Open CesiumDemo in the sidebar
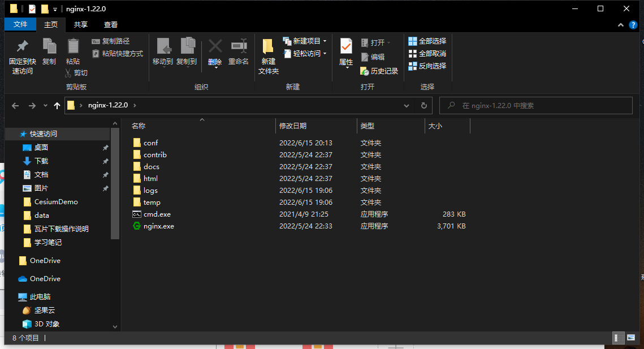The height and width of the screenshot is (349, 644). click(x=58, y=201)
